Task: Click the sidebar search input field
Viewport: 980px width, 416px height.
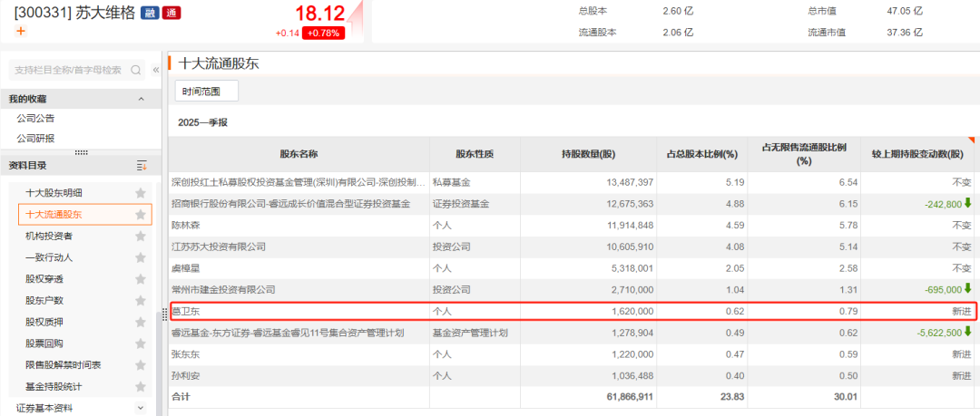Action: click(68, 70)
